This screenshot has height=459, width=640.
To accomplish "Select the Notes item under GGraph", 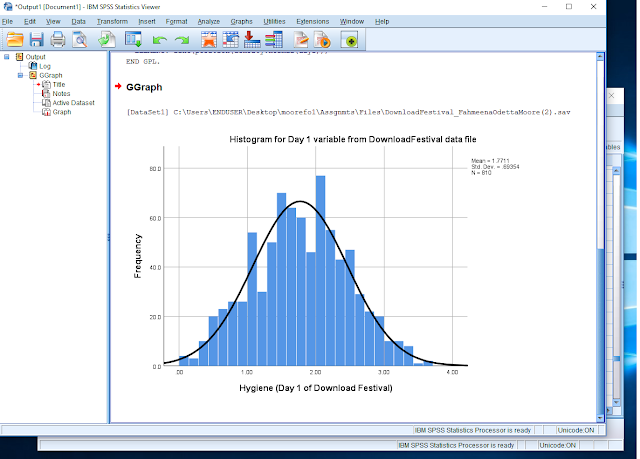I will click(61, 94).
